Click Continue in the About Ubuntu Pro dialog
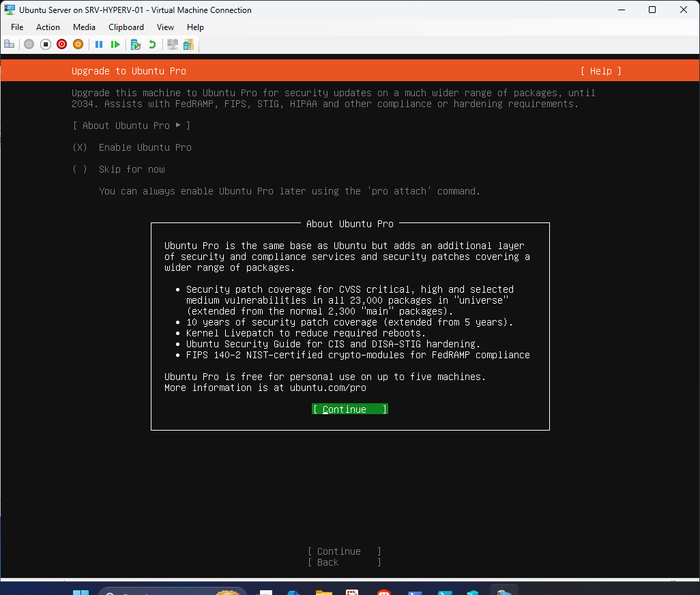Screen dimensions: 700x595 coord(349,409)
